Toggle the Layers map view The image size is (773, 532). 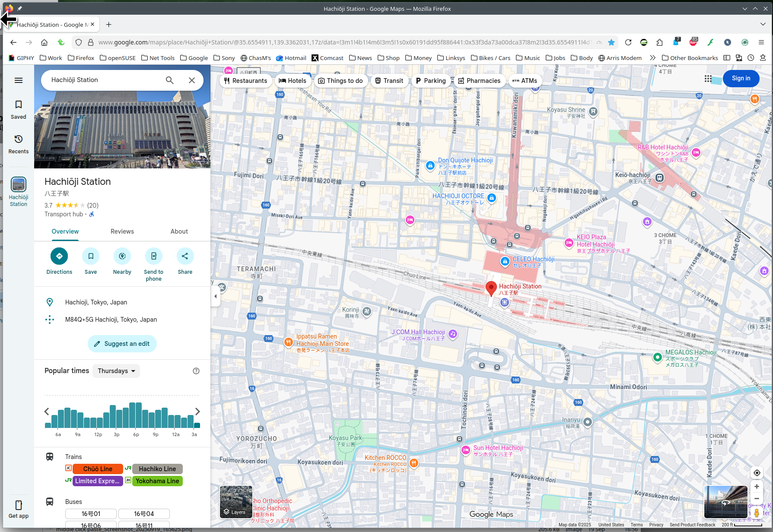[x=236, y=501]
